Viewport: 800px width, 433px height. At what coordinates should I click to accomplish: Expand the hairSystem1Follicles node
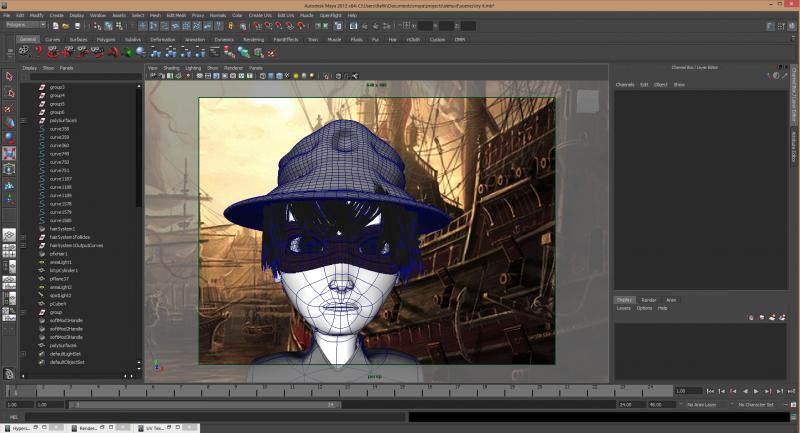(23, 237)
